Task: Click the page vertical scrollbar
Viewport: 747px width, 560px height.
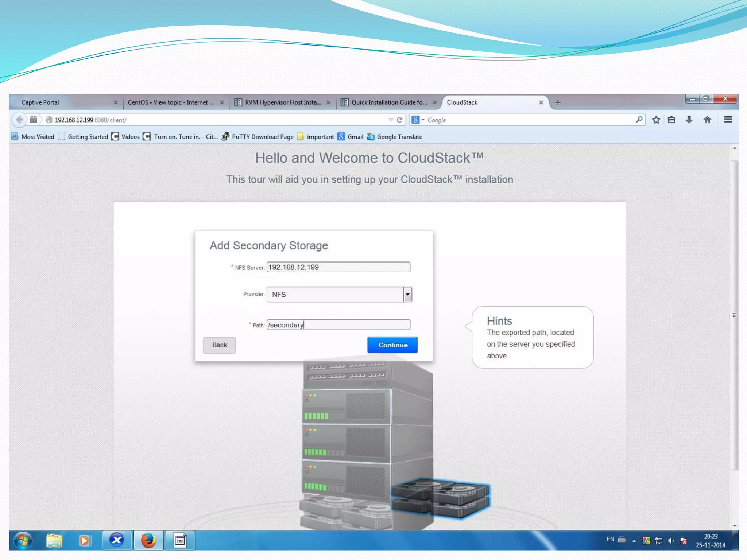Action: tap(734, 315)
